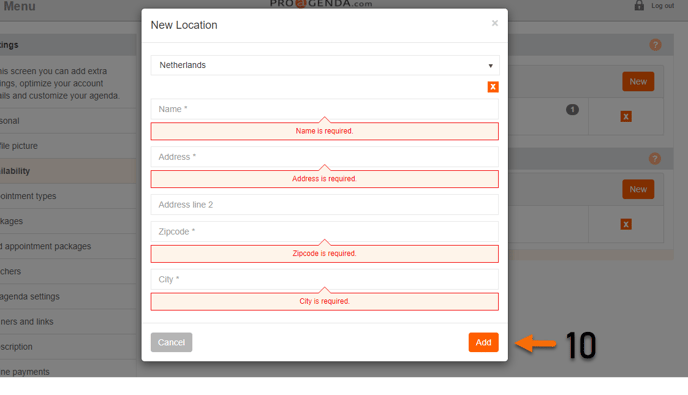Click the upper New button
688x395 pixels.
(638, 82)
